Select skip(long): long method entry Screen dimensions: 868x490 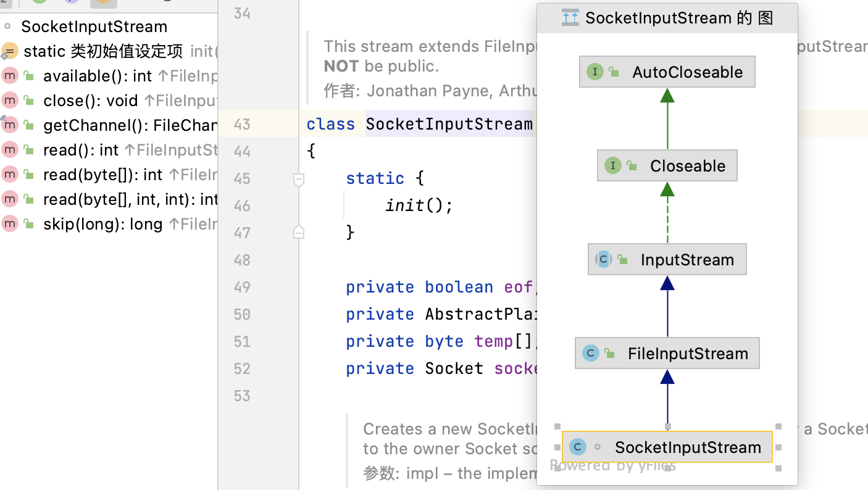pyautogui.click(x=102, y=224)
